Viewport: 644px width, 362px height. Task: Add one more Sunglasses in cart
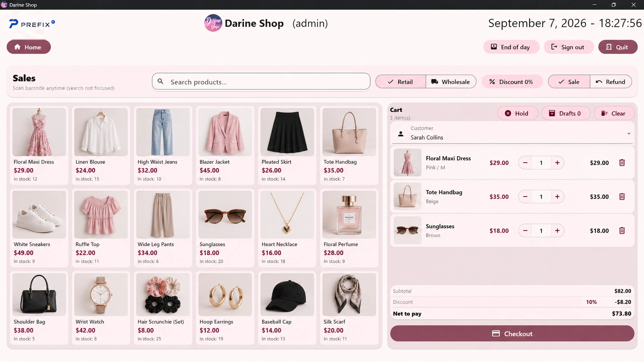point(557,230)
